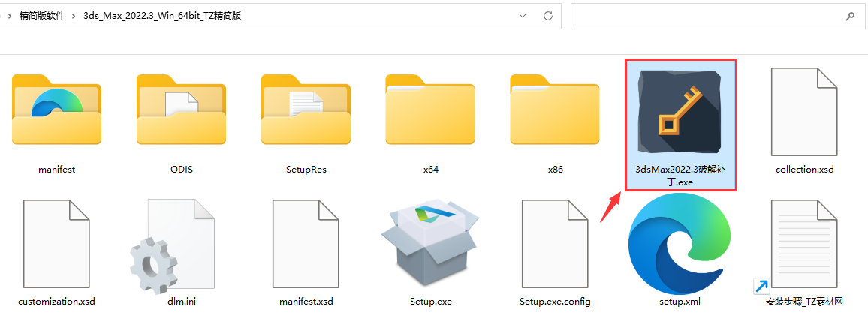Viewport: 868px width, 334px height.
Task: Click the Setup.exe file name
Action: [430, 302]
